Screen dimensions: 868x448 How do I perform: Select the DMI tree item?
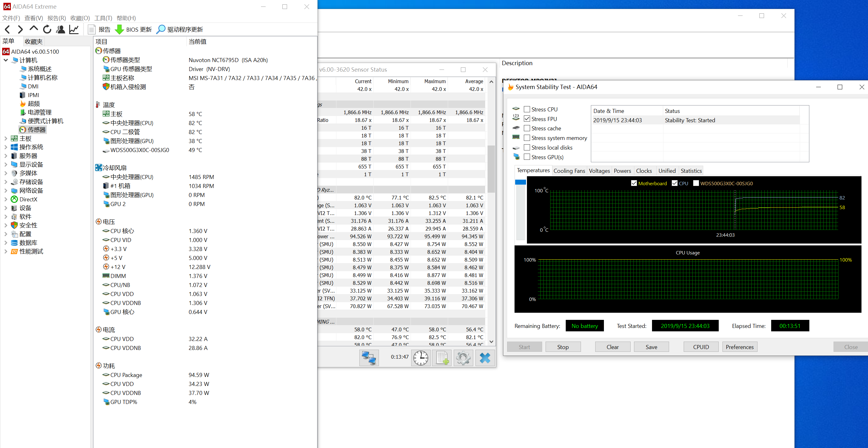[29, 86]
